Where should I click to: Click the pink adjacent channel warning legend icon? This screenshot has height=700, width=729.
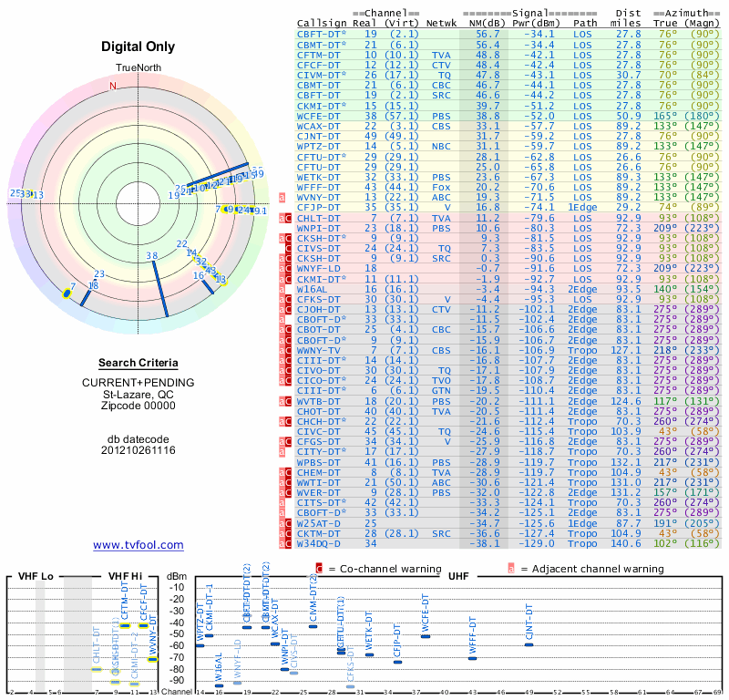point(511,569)
